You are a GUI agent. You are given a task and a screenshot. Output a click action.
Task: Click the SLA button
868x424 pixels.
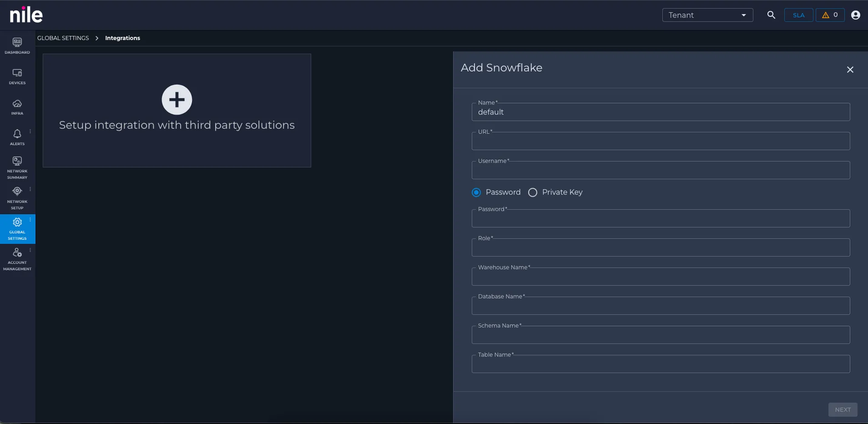click(x=799, y=15)
